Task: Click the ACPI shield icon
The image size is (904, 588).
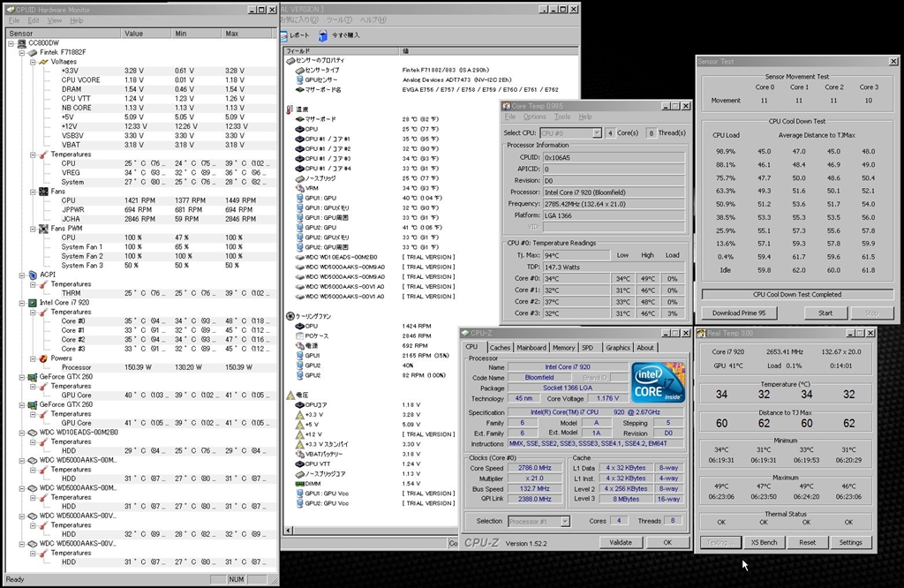Action: click(x=32, y=275)
